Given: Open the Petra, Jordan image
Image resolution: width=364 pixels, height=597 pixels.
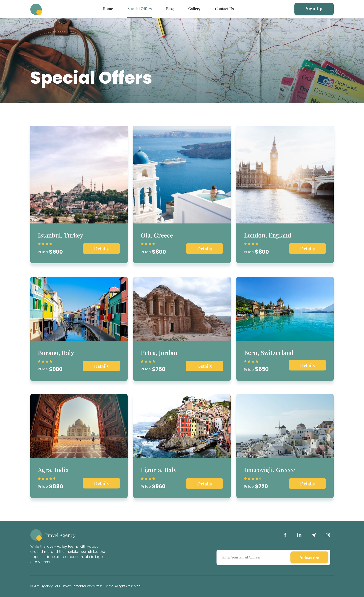Looking at the screenshot, I should point(182,309).
